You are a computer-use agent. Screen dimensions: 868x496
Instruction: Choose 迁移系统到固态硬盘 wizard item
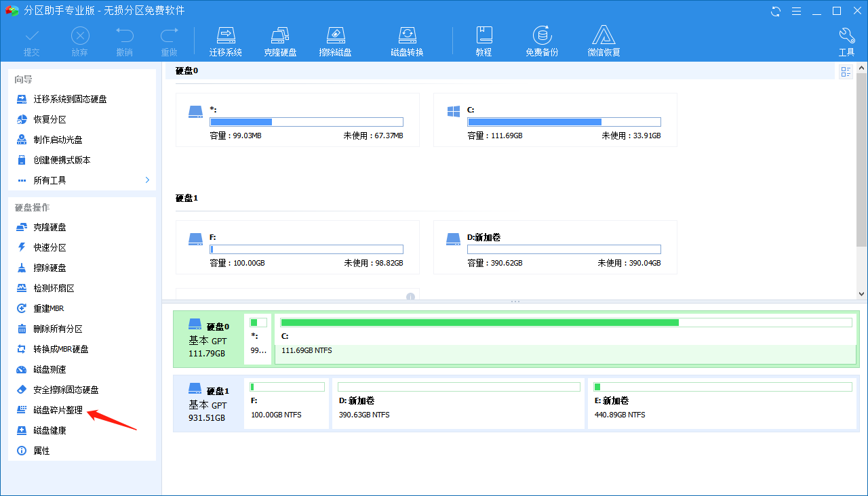point(70,99)
